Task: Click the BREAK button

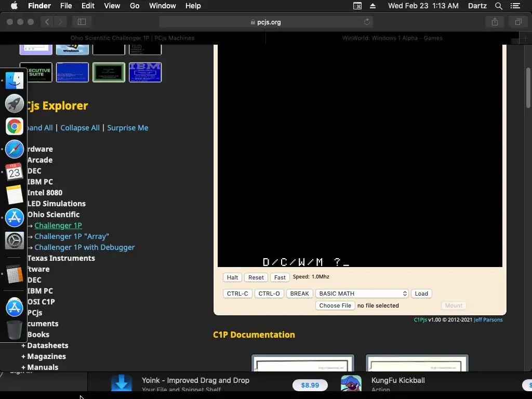Action: [x=300, y=294]
